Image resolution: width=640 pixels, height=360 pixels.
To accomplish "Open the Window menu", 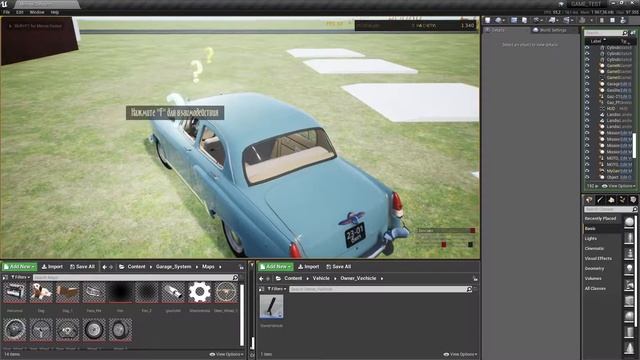I will [x=37, y=12].
